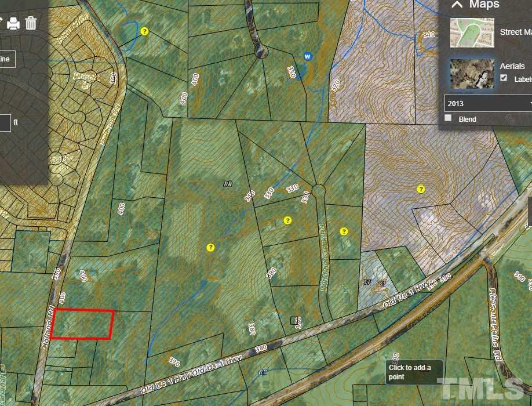Select the Aerials imagery thumbnail
The width and height of the screenshot is (532, 406).
click(x=472, y=74)
